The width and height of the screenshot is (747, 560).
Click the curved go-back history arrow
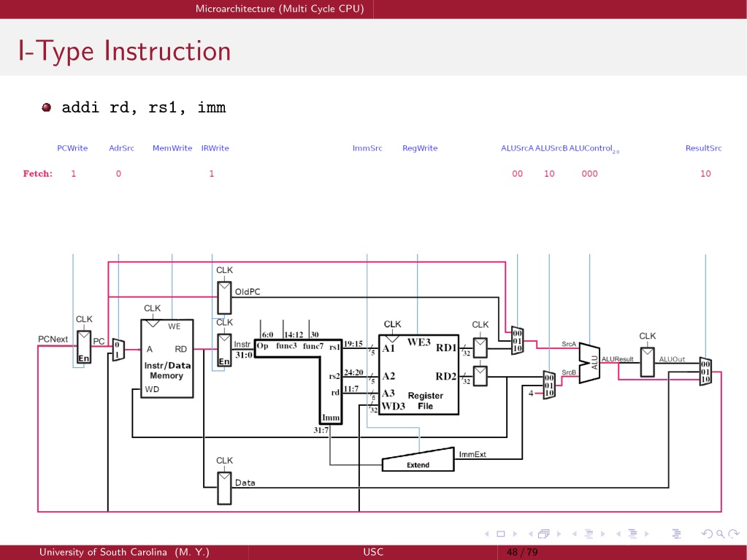pyautogui.click(x=707, y=534)
